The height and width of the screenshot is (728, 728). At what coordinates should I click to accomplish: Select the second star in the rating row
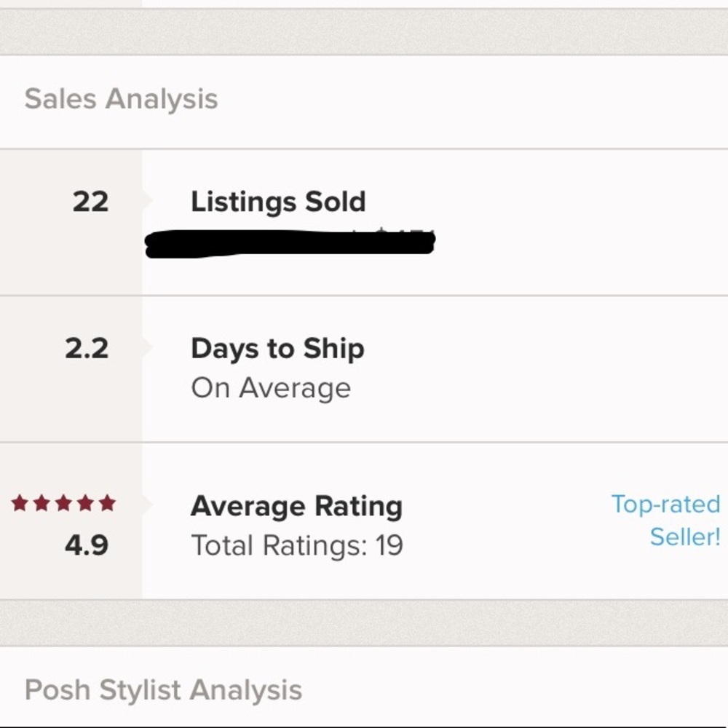41,502
